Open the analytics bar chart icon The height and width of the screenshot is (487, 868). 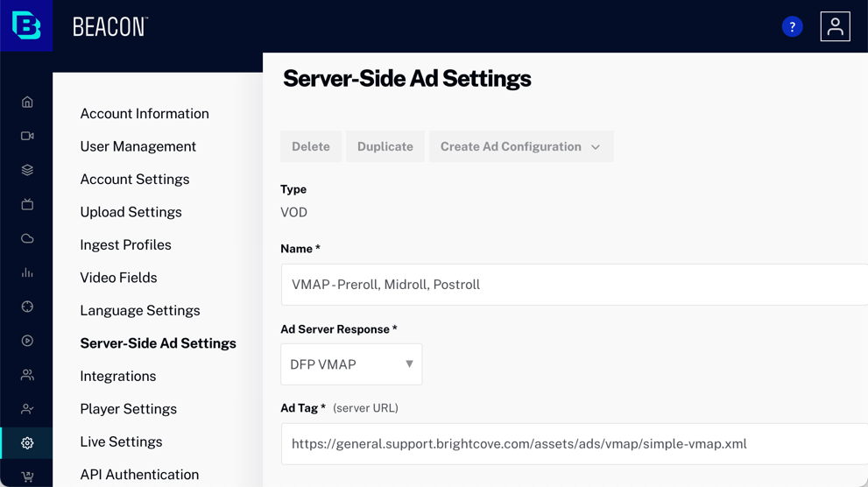(x=27, y=272)
